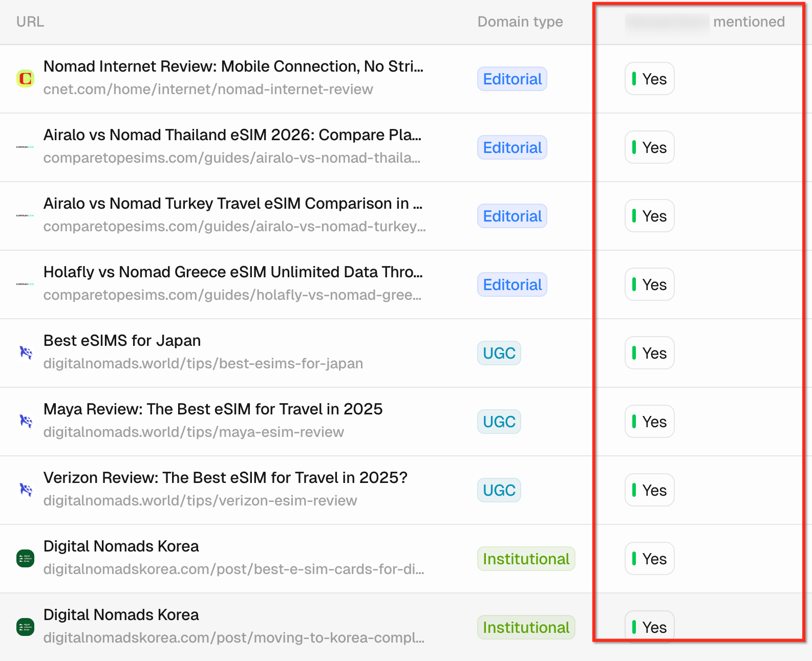
Task: Sort by the mentioned column header
Action: 705,22
